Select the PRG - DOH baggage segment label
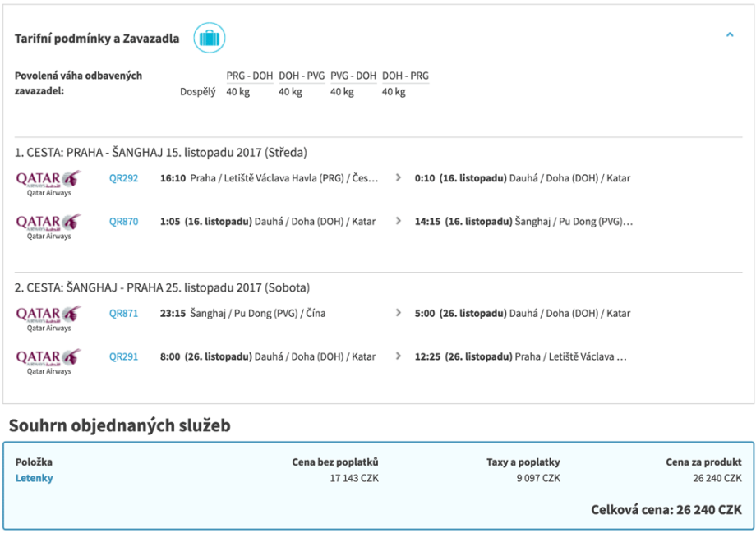The image size is (756, 533). (x=249, y=76)
